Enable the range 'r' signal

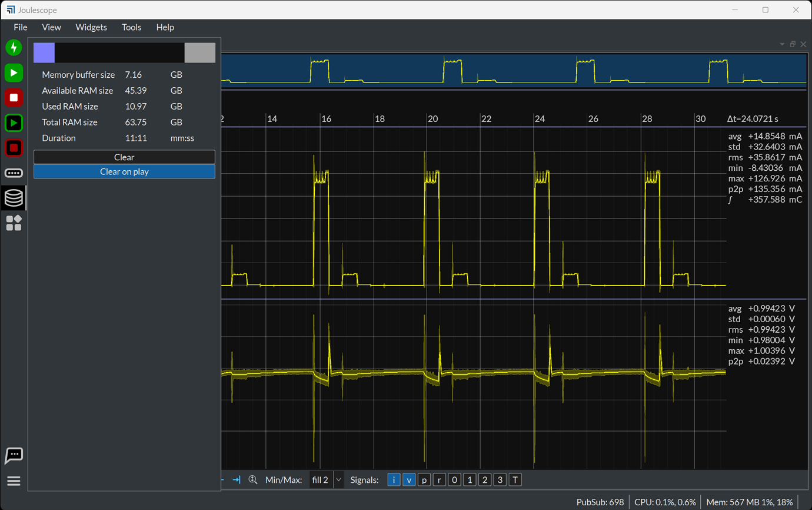[440, 480]
